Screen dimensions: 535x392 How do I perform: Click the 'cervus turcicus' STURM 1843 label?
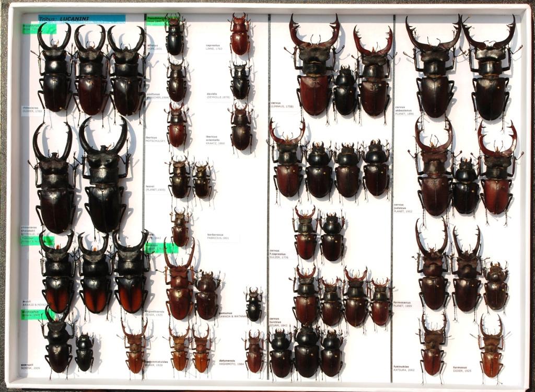point(278,322)
